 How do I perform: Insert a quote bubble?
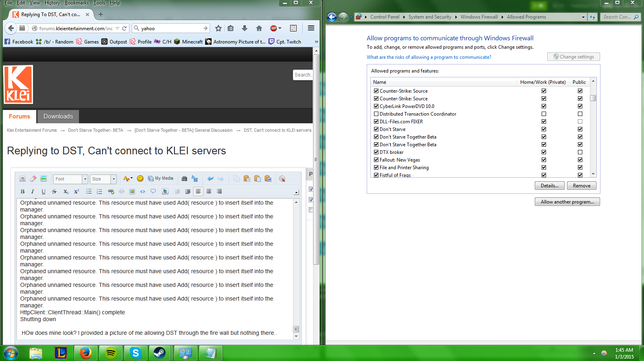tap(153, 191)
